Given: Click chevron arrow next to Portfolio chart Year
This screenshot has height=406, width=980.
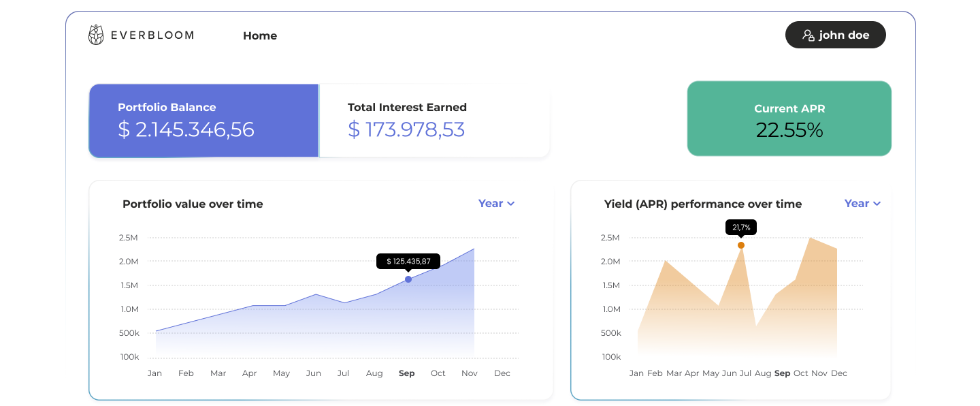Looking at the screenshot, I should click(511, 204).
